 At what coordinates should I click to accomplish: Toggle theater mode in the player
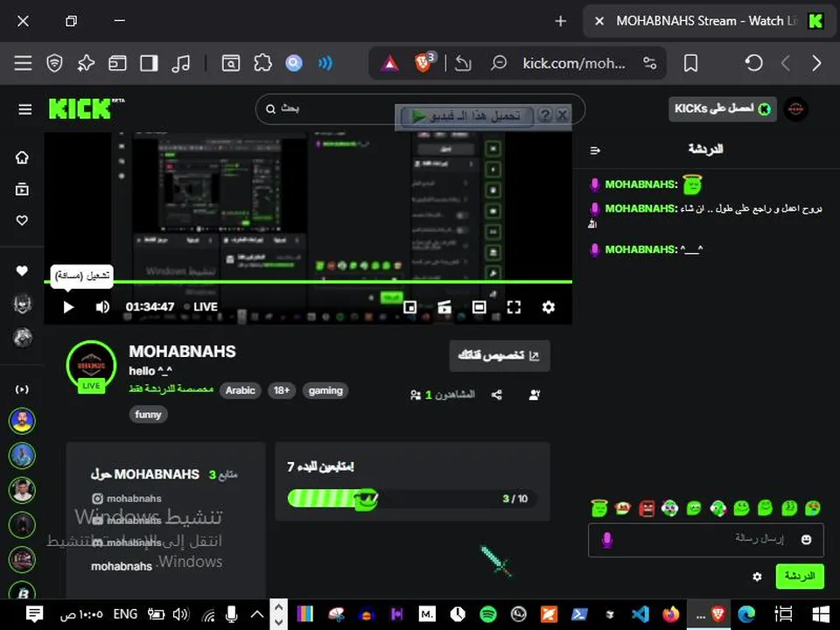479,307
